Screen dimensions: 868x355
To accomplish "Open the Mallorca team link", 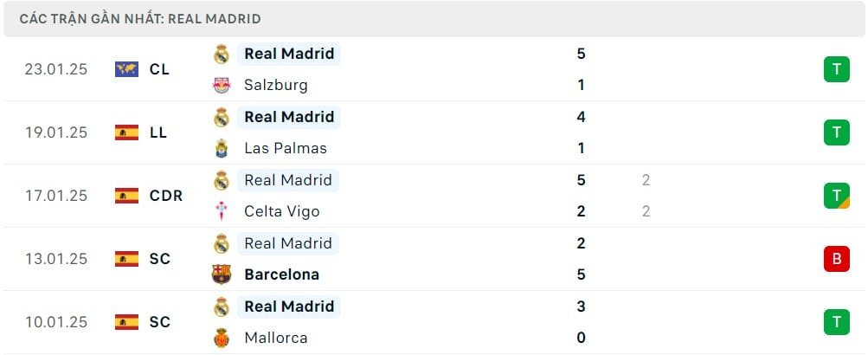I will [x=276, y=338].
